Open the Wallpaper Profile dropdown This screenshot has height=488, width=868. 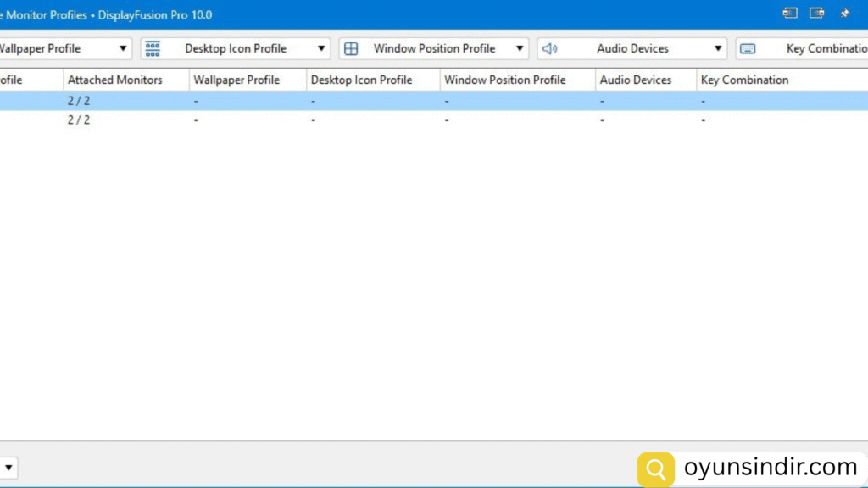click(x=123, y=48)
